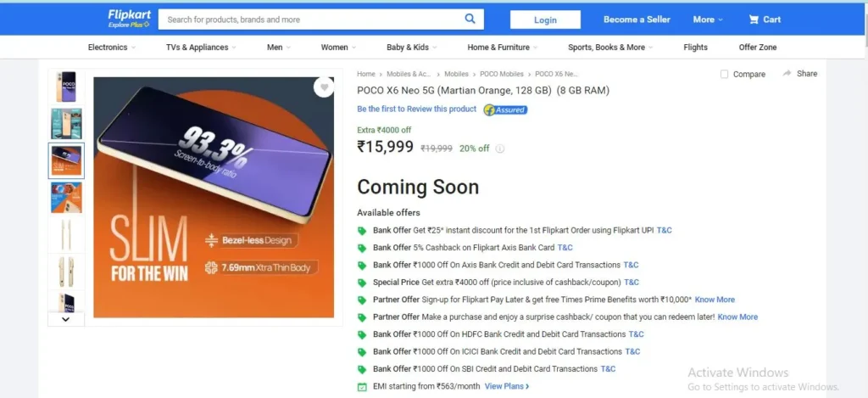The width and height of the screenshot is (868, 398).
Task: Click the Flipkart Assured badge
Action: point(505,109)
